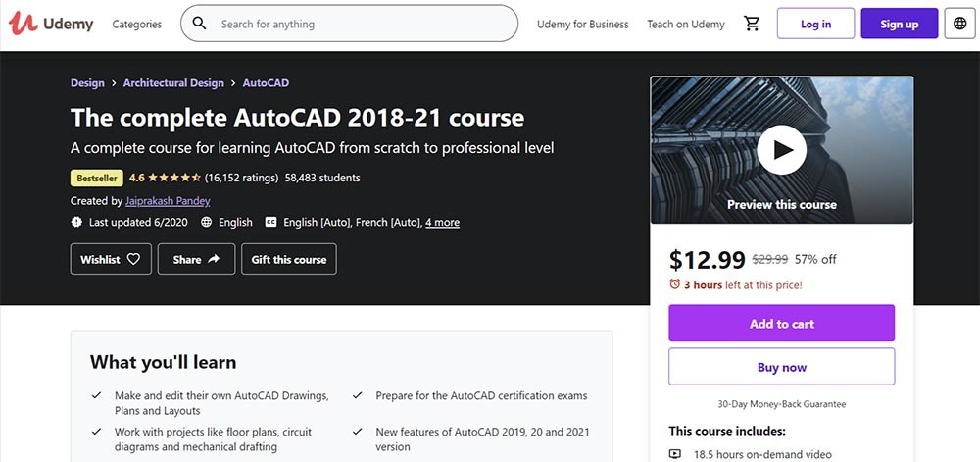This screenshot has height=462, width=980.
Task: Click checkmark beside New features of AutoCAD
Action: click(358, 432)
